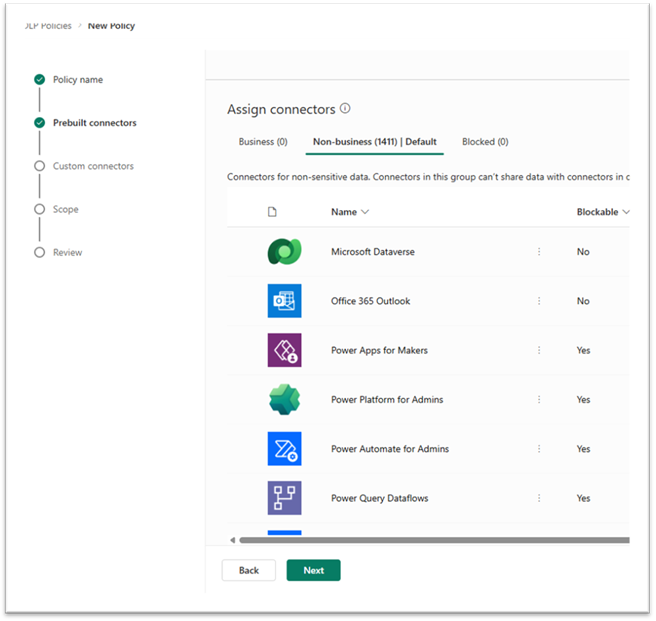656x621 pixels.
Task: Click Blockable value Yes for Power Automate for Admins
Action: pyautogui.click(x=584, y=449)
